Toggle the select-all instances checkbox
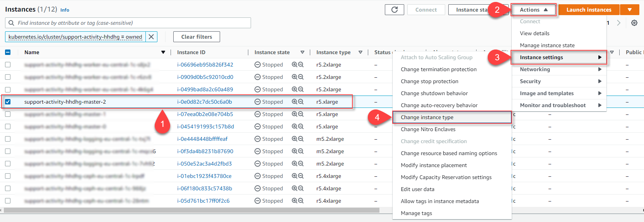The image size is (644, 222). click(x=8, y=52)
